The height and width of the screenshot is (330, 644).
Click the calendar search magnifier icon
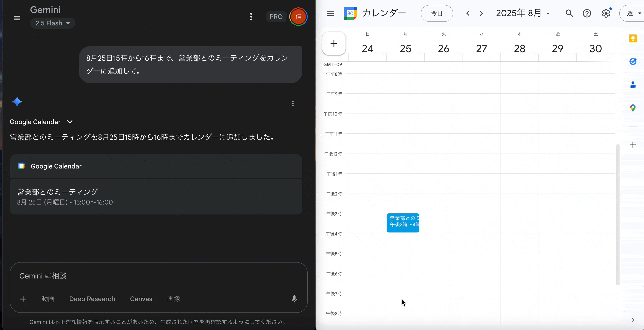point(569,13)
